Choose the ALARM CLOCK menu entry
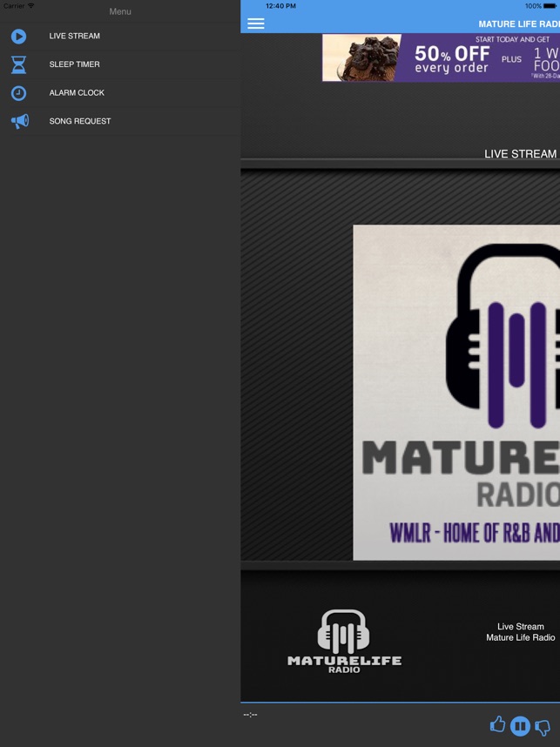Image resolution: width=560 pixels, height=747 pixels. (77, 93)
